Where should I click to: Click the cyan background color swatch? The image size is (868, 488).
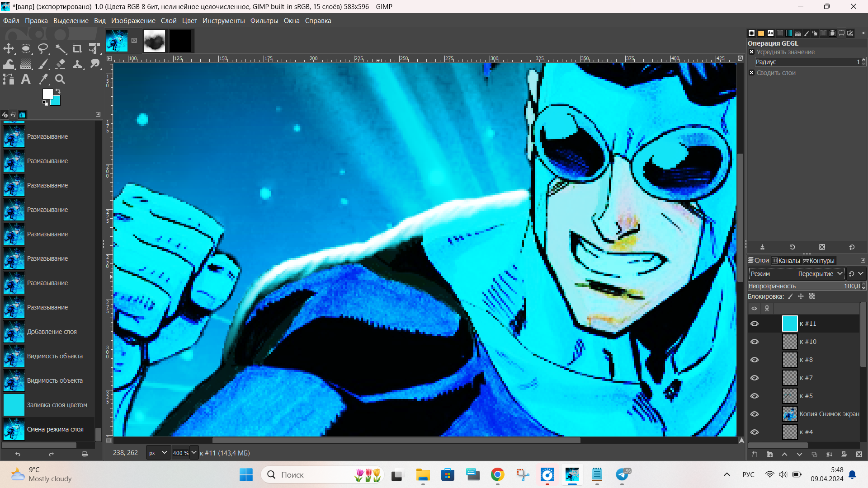(x=56, y=101)
